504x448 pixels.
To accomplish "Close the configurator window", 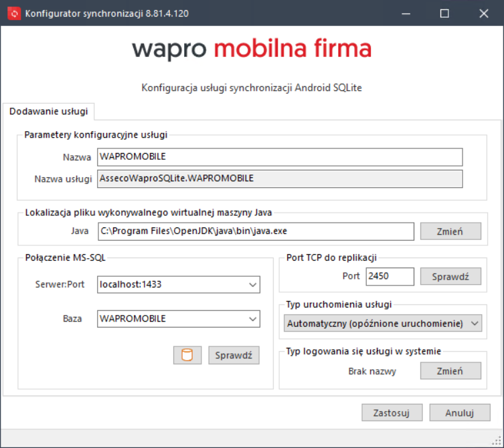I will (x=484, y=13).
